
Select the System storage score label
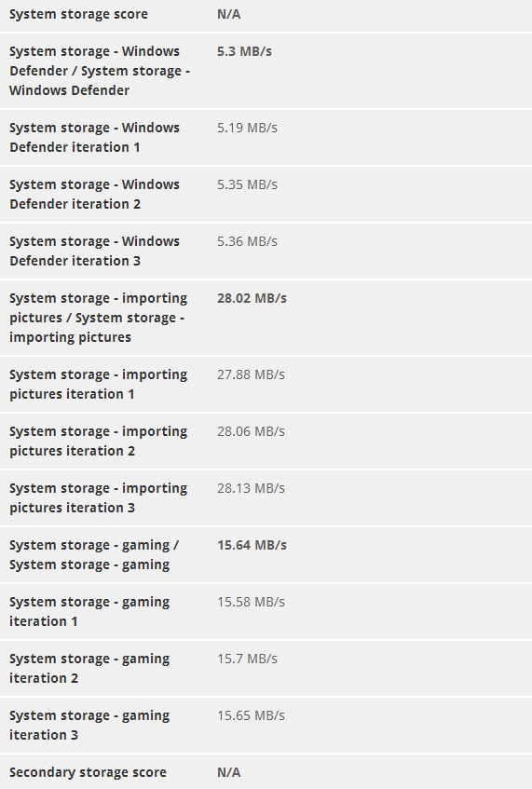78,14
